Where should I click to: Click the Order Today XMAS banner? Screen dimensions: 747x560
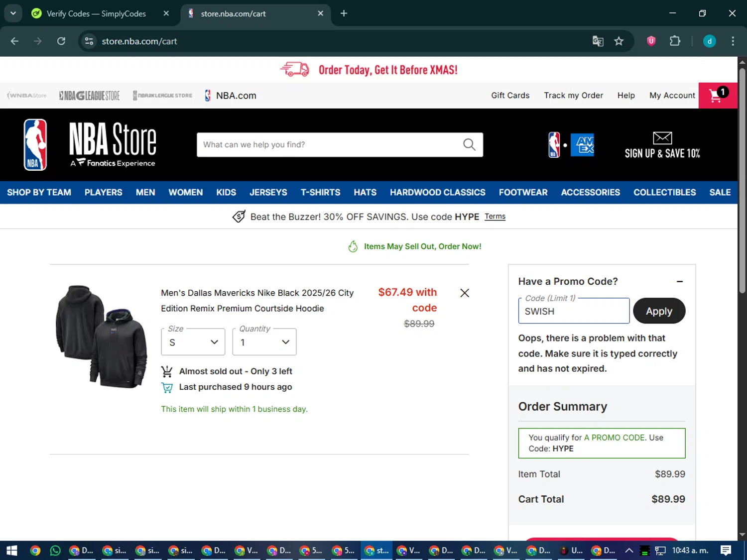[369, 70]
